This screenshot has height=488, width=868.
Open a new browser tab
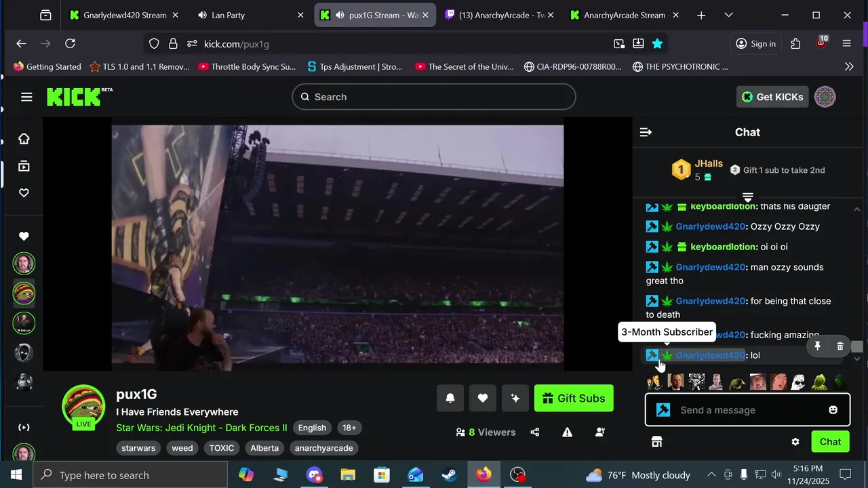pos(701,15)
